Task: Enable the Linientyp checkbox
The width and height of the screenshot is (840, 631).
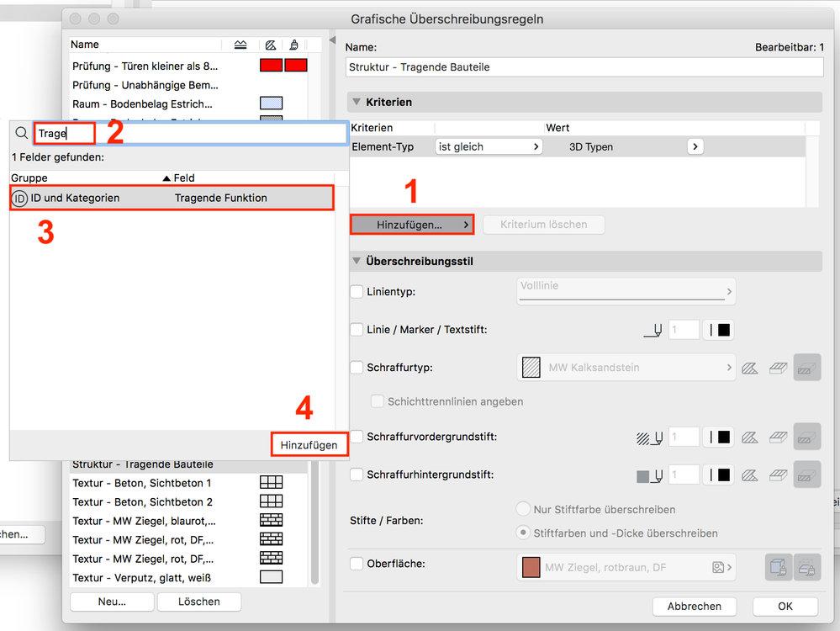Action: pyautogui.click(x=357, y=292)
